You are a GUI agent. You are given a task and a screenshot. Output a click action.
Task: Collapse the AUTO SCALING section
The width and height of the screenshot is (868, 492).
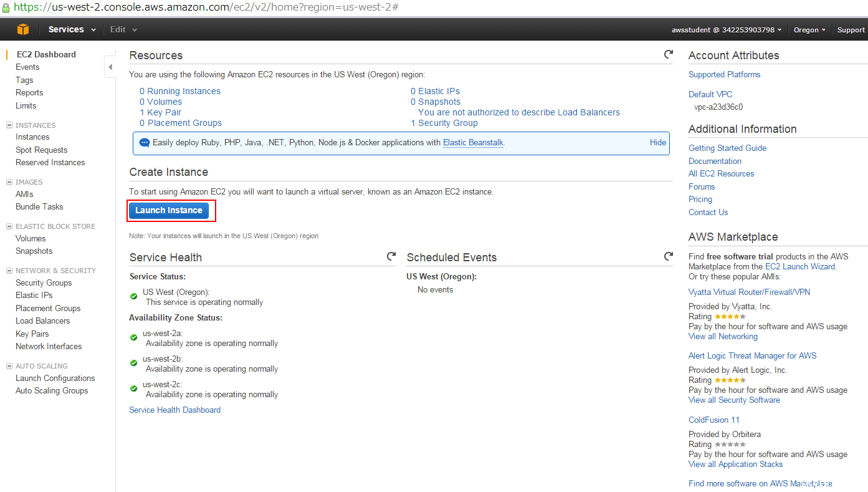pos(9,366)
